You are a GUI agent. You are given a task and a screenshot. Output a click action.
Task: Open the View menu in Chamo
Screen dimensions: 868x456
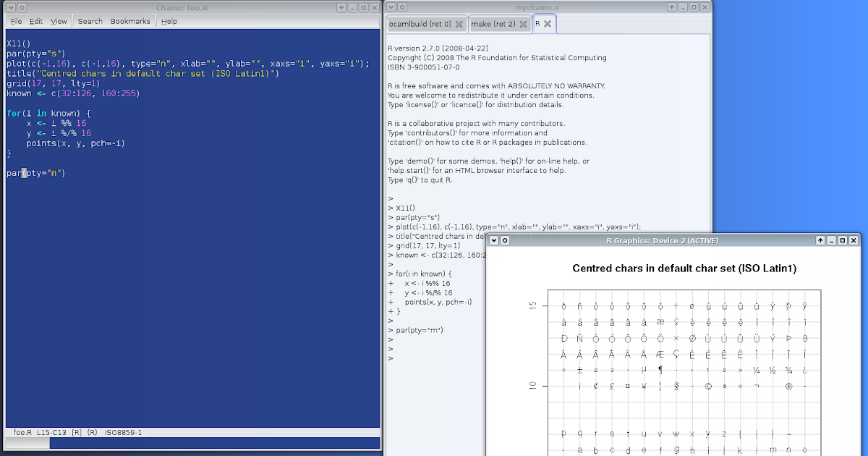tap(59, 21)
